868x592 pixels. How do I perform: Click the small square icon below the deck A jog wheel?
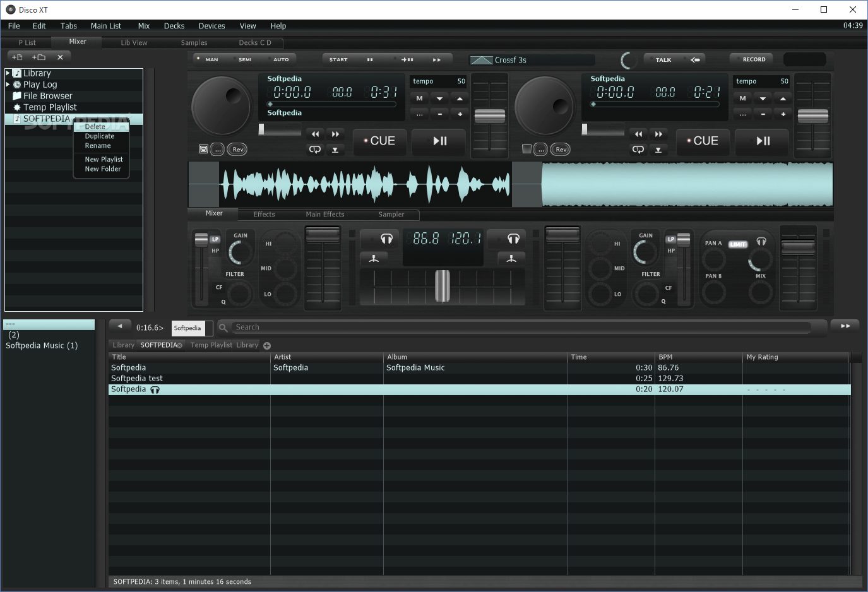tap(203, 150)
